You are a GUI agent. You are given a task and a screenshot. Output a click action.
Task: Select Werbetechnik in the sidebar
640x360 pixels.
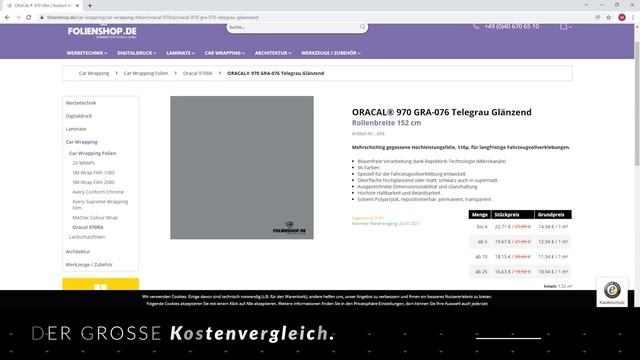pyautogui.click(x=81, y=103)
